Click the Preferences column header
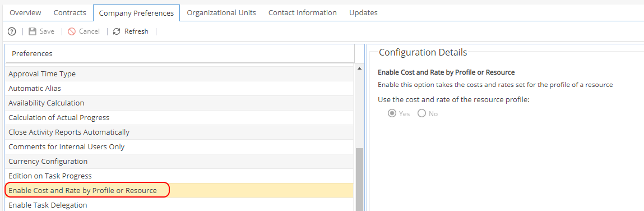This screenshot has height=211, width=644. pyautogui.click(x=179, y=54)
